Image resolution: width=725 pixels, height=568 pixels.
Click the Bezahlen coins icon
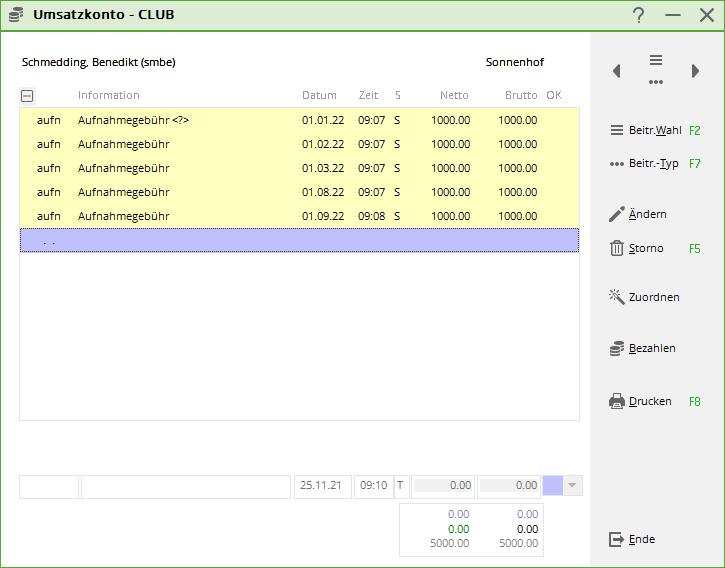[616, 348]
